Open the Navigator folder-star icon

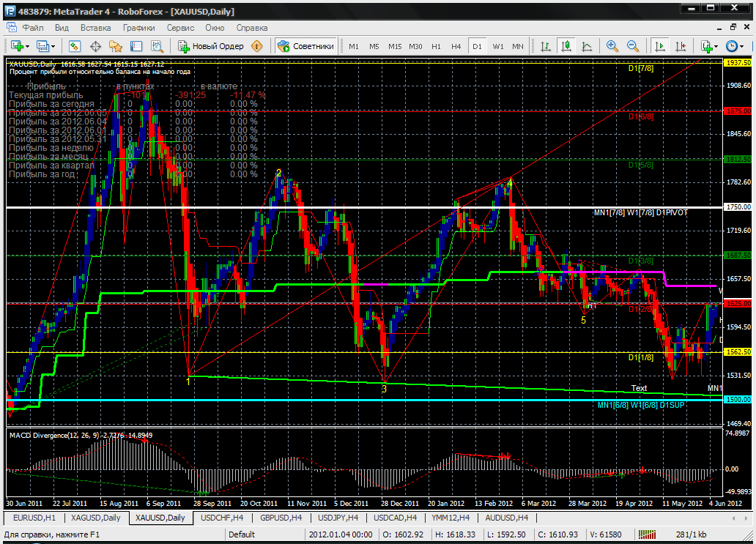[116, 46]
